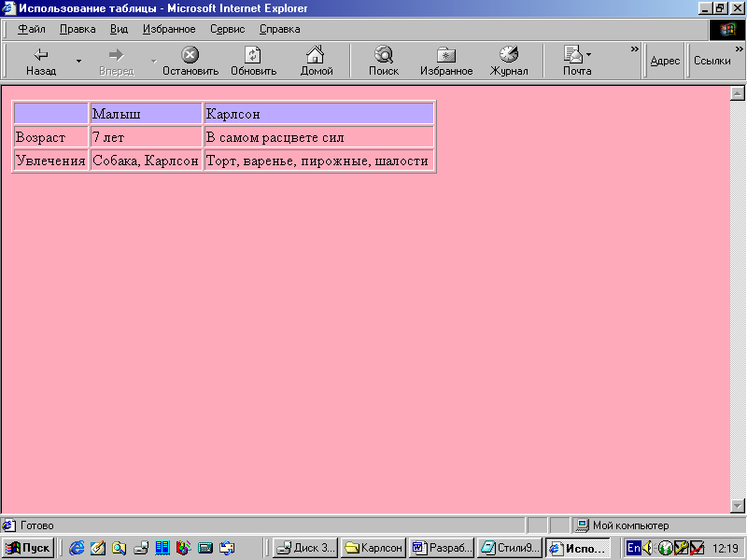The height and width of the screenshot is (560, 747).
Task: Click the 12:19 system clock
Action: [x=726, y=549]
